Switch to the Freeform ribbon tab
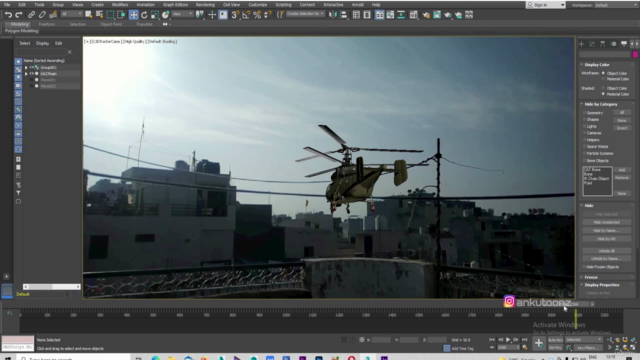The height and width of the screenshot is (360, 640). tap(47, 24)
